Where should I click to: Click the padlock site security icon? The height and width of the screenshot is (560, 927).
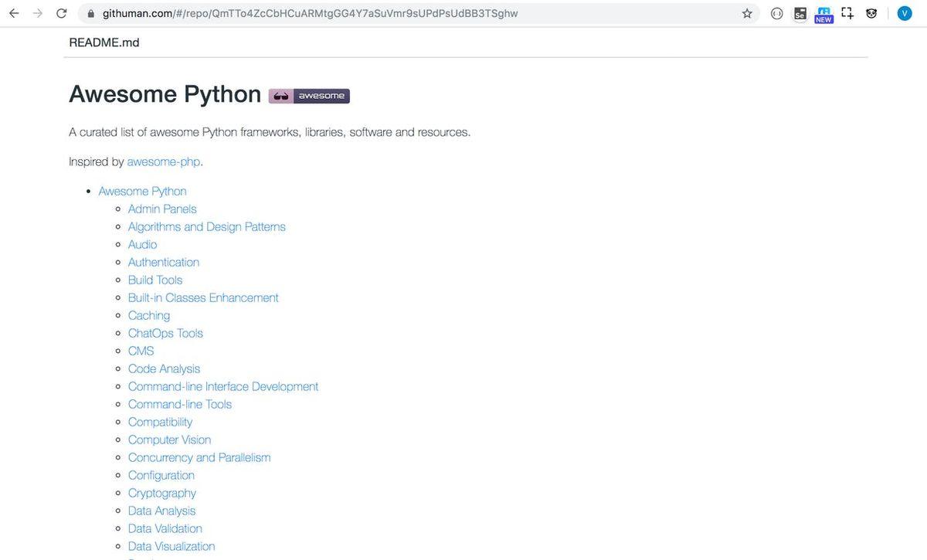(91, 13)
